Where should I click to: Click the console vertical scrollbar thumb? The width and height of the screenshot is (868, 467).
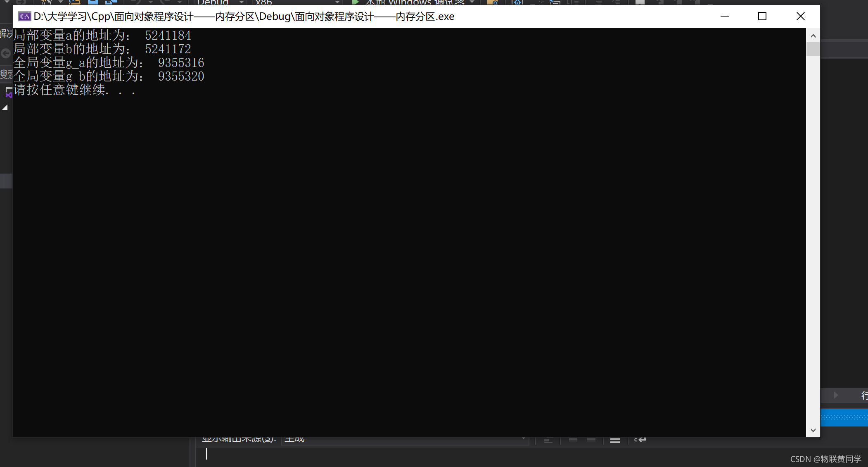pos(813,49)
